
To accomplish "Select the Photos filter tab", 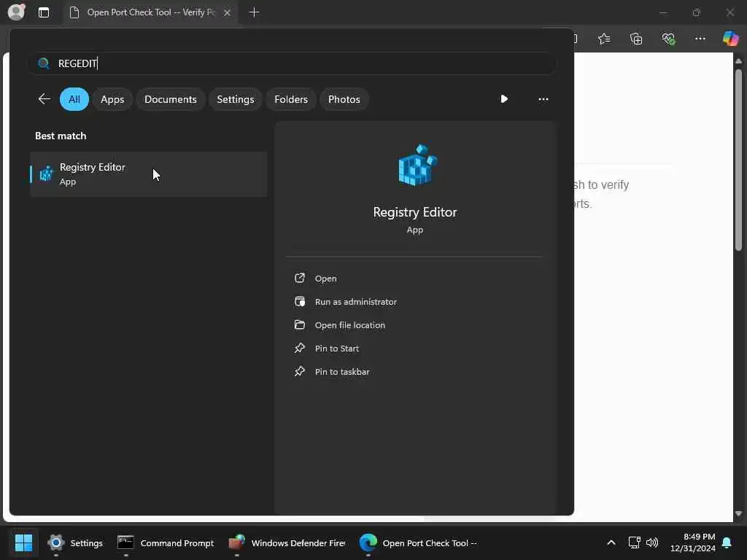I will point(344,99).
